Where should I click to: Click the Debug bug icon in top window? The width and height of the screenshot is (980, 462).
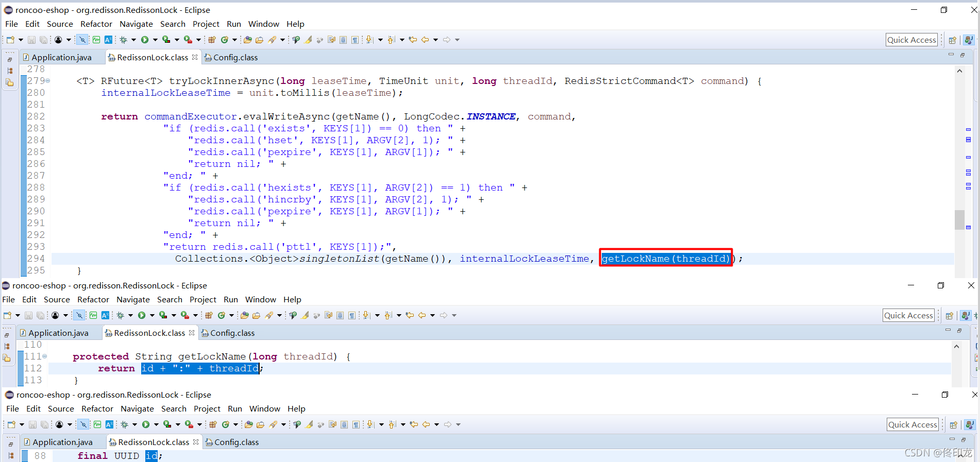point(124,40)
